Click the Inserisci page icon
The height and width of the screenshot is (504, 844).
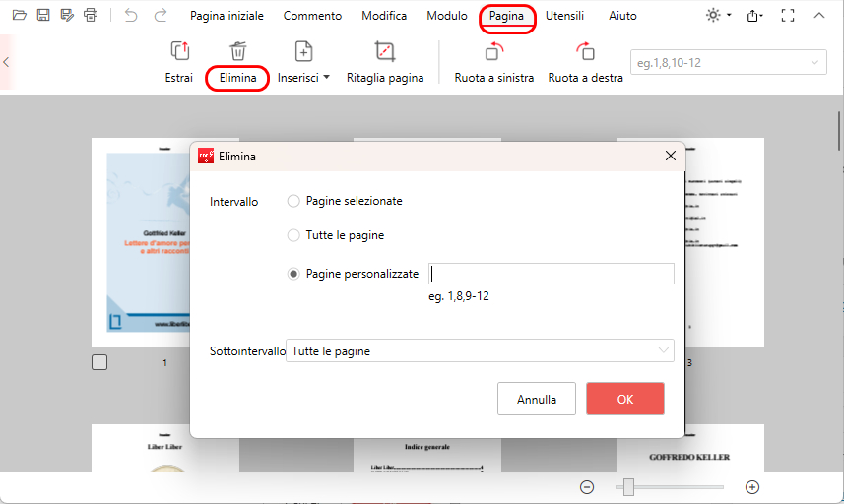303,51
